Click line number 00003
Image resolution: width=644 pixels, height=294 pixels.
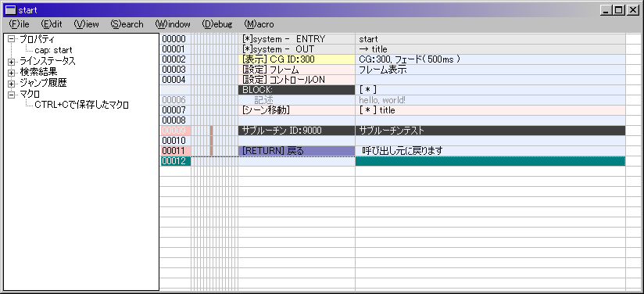(x=175, y=70)
